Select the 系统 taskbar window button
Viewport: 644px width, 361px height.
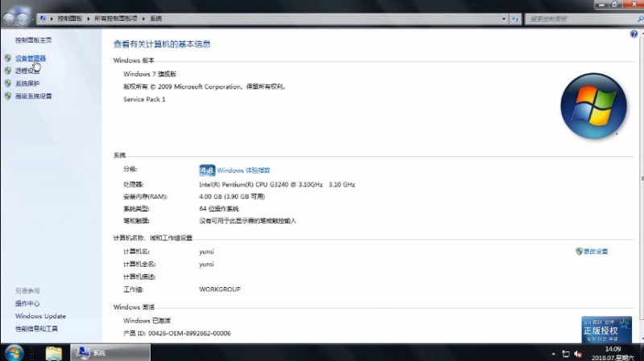coord(110,353)
